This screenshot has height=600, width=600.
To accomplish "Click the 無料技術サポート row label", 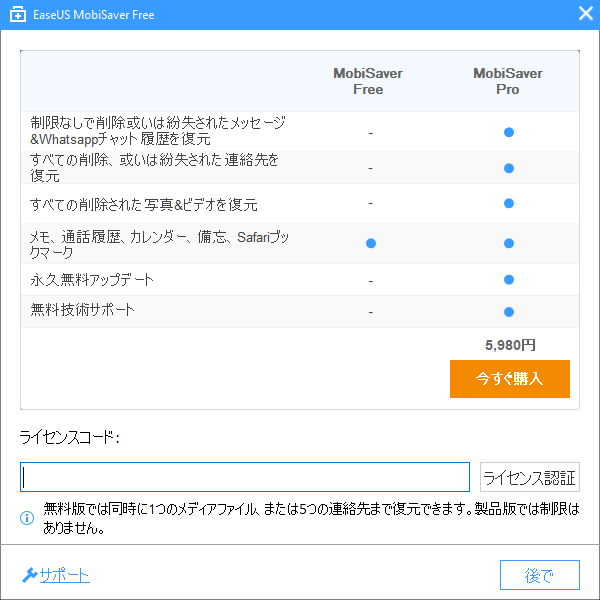I will (x=82, y=310).
